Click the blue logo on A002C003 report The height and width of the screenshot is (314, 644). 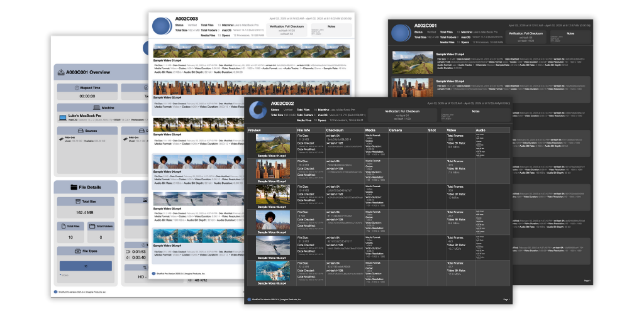pyautogui.click(x=162, y=27)
